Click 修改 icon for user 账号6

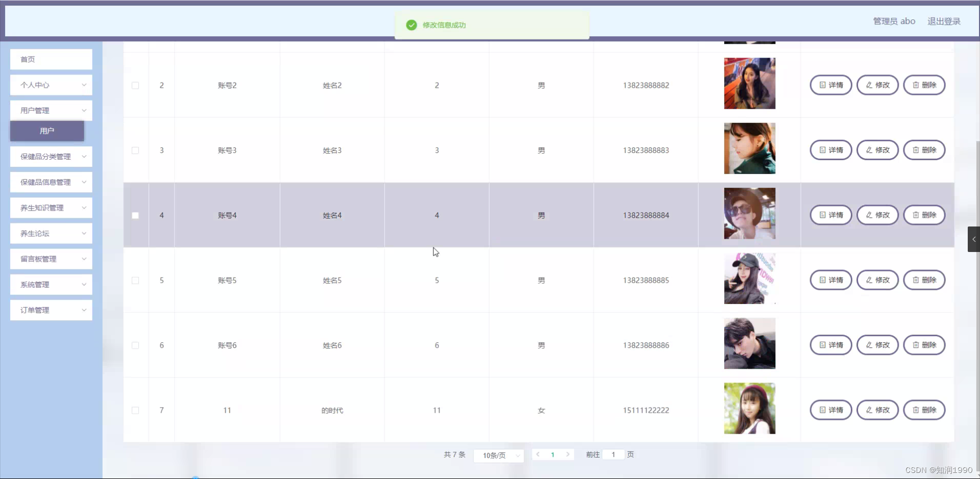pyautogui.click(x=869, y=345)
